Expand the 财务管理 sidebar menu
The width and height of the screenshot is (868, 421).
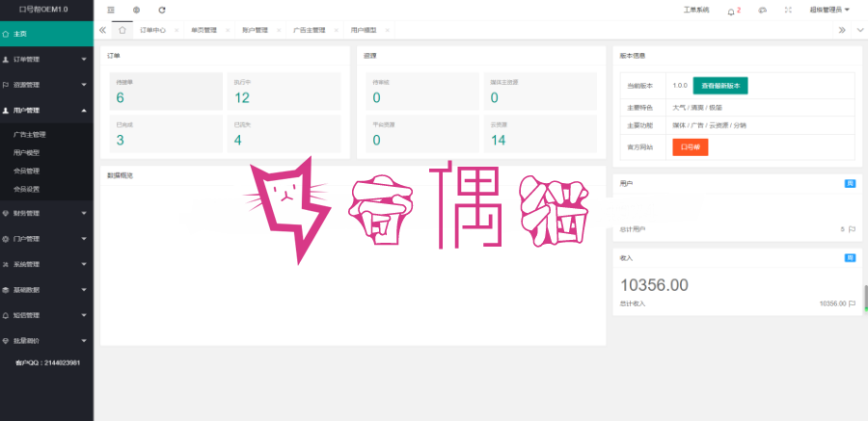(46, 213)
